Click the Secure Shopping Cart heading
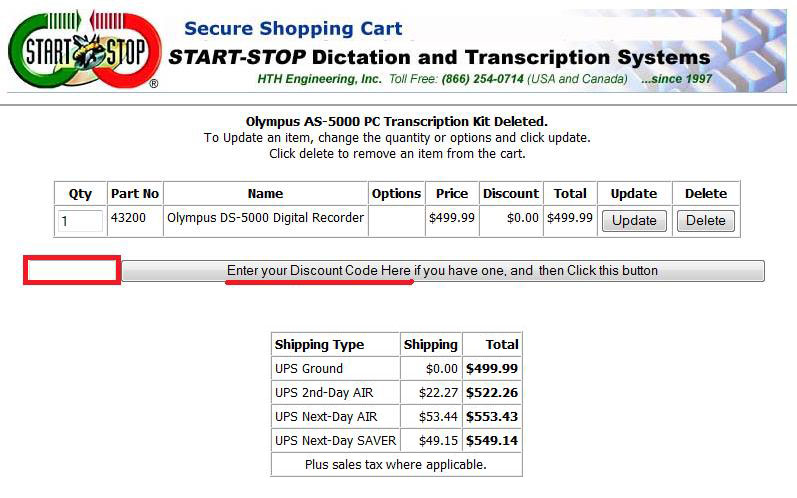This screenshot has width=797, height=498. [x=293, y=28]
